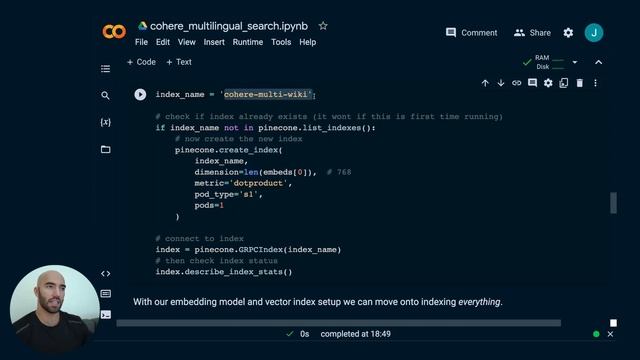Run the index_name code cell

pyautogui.click(x=140, y=94)
